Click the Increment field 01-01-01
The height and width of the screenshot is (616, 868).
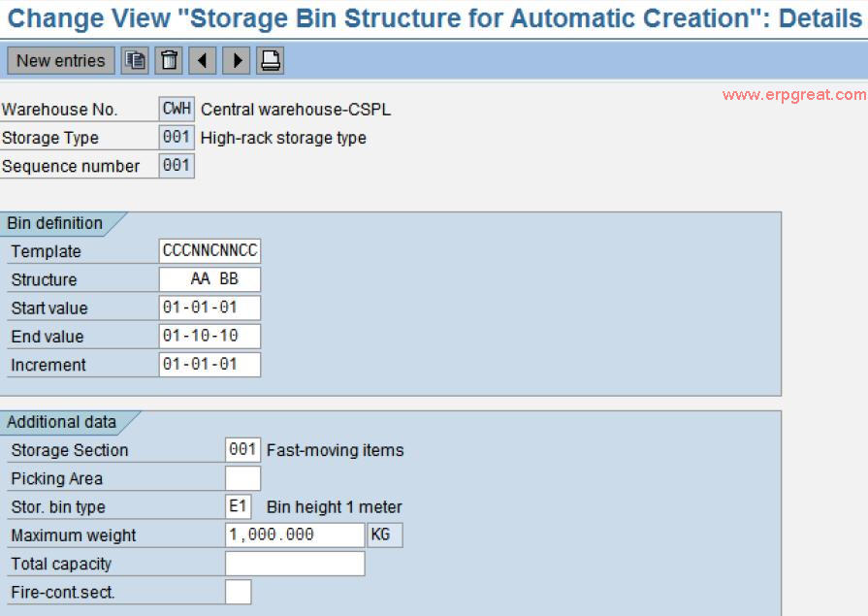(x=209, y=365)
